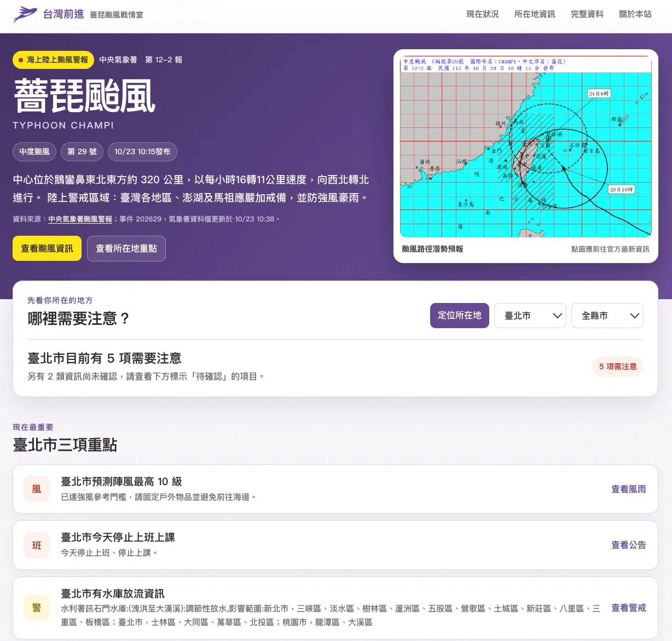This screenshot has height=641, width=672.
Task: Open the typhoon track forecast map image
Action: 526,147
